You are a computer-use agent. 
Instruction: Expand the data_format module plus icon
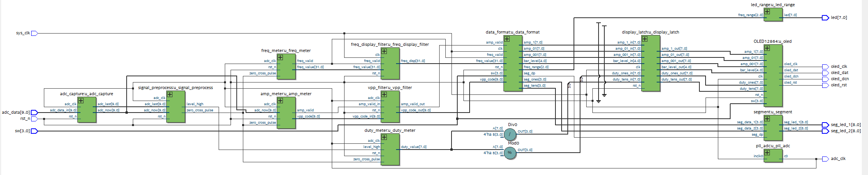click(507, 39)
